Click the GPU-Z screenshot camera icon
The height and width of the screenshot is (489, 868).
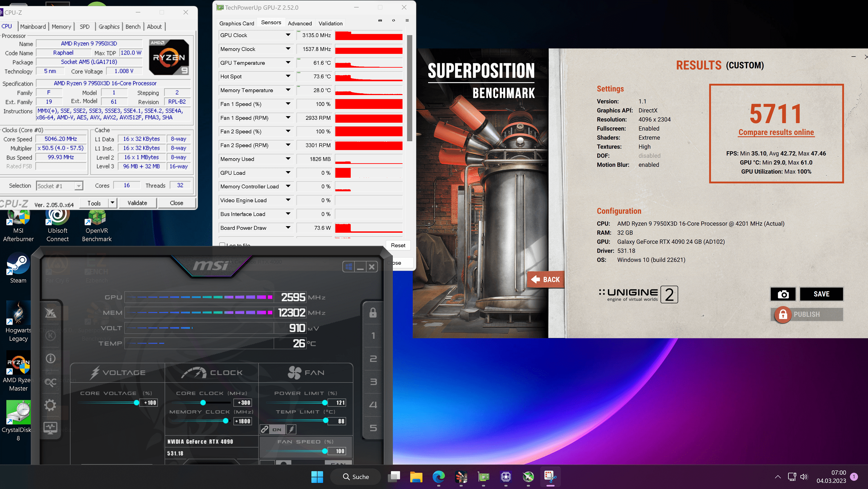tap(380, 21)
